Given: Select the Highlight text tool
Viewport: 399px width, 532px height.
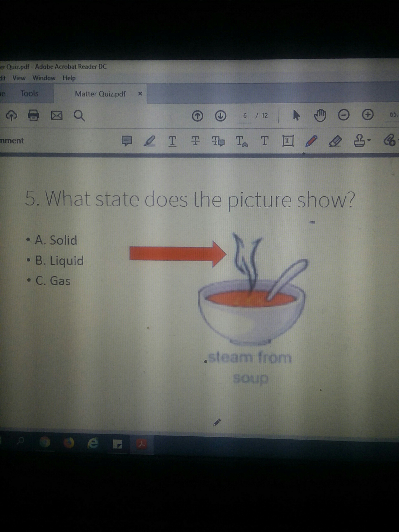Looking at the screenshot, I should point(149,141).
